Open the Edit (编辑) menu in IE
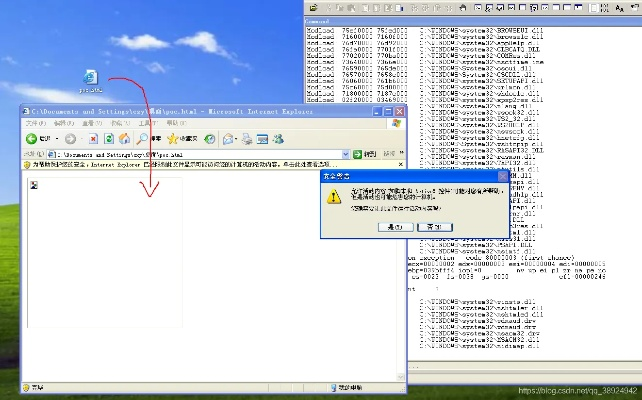The width and height of the screenshot is (642, 400). click(x=58, y=123)
